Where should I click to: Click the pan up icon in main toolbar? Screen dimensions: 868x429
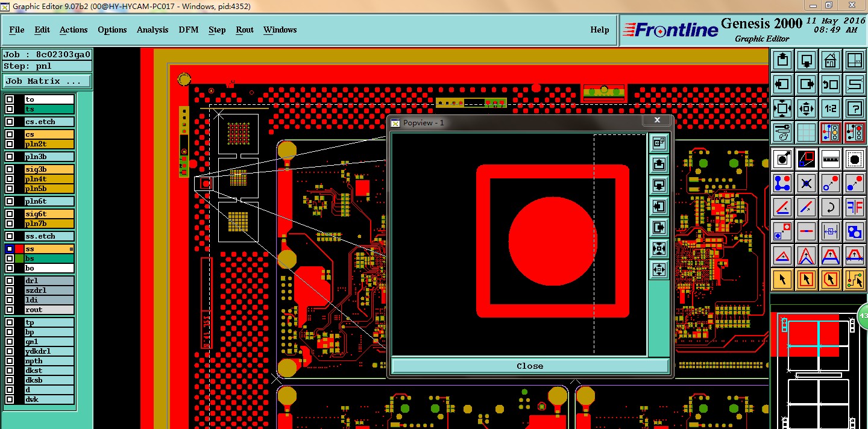point(782,60)
